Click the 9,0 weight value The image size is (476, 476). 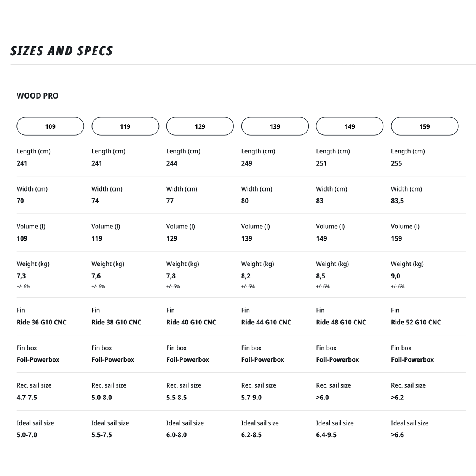point(396,276)
